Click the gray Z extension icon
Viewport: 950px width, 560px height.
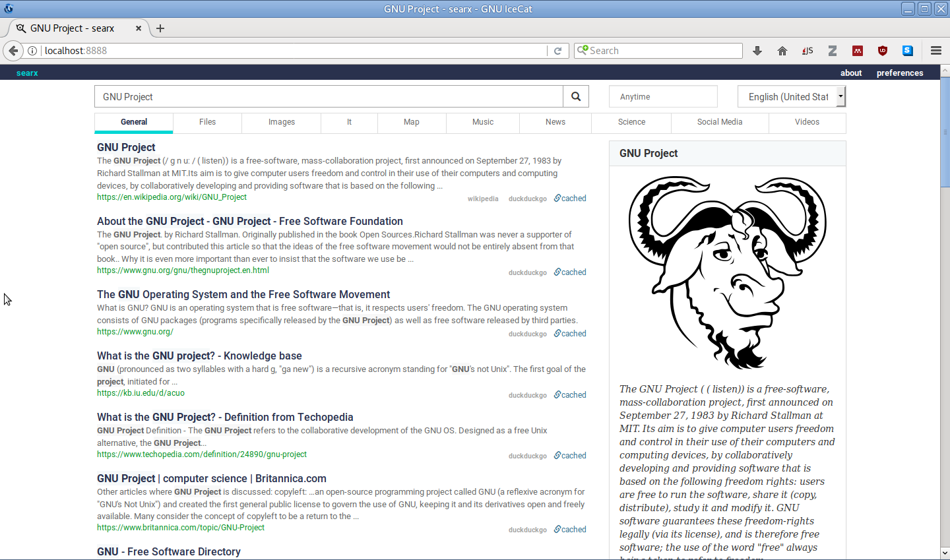[x=833, y=51]
